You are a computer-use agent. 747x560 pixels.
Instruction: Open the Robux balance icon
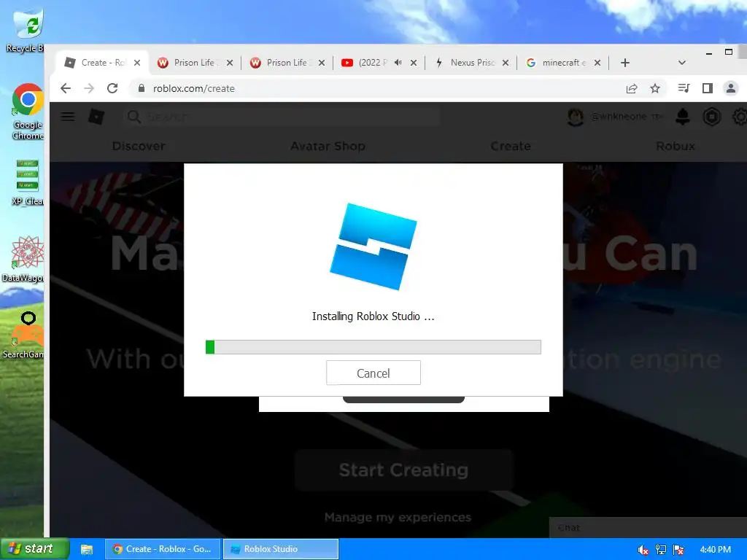pyautogui.click(x=712, y=117)
